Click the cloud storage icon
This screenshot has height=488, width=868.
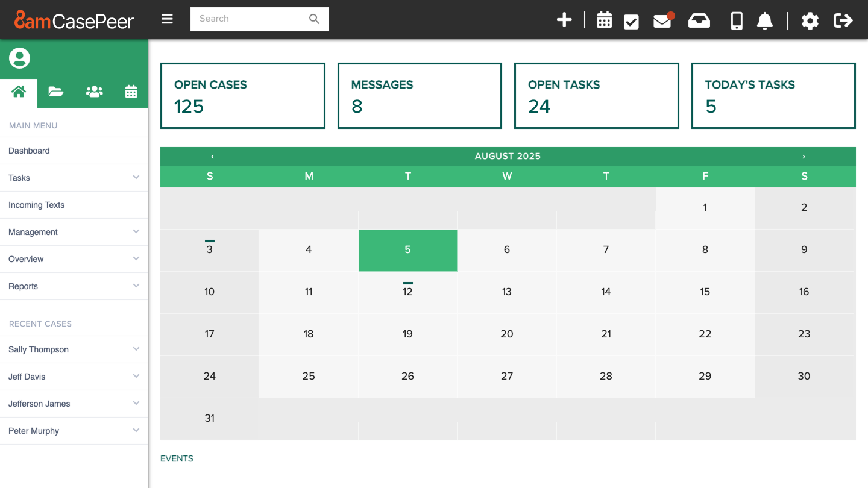699,20
